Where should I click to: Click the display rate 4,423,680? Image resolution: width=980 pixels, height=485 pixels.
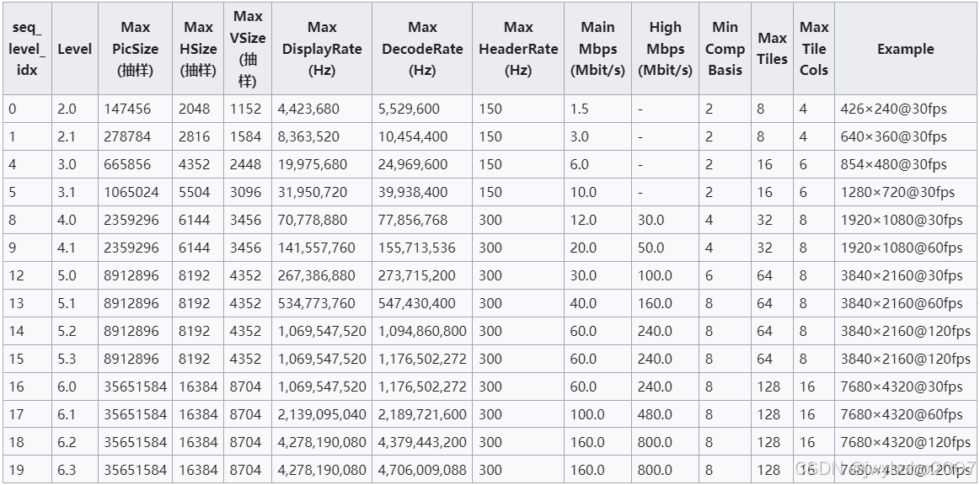coord(308,109)
